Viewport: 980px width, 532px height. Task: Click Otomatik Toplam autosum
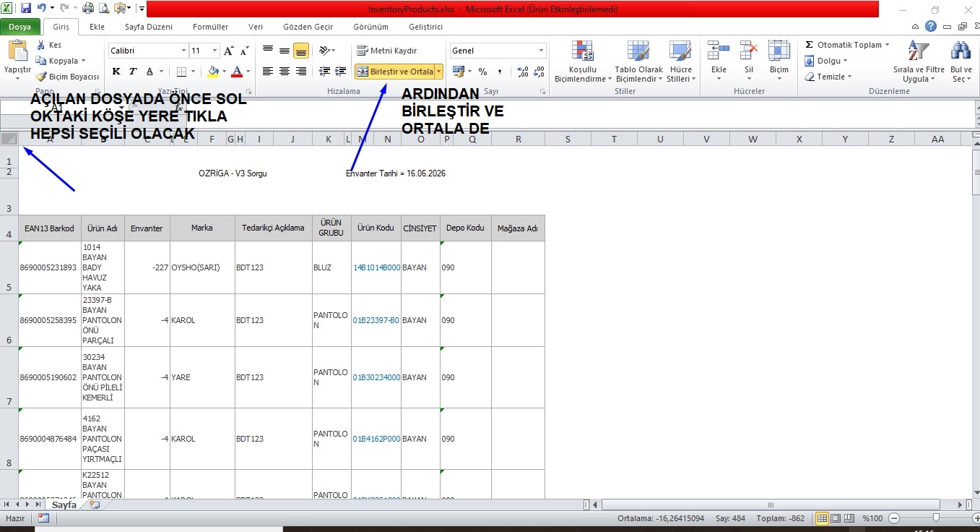point(846,45)
